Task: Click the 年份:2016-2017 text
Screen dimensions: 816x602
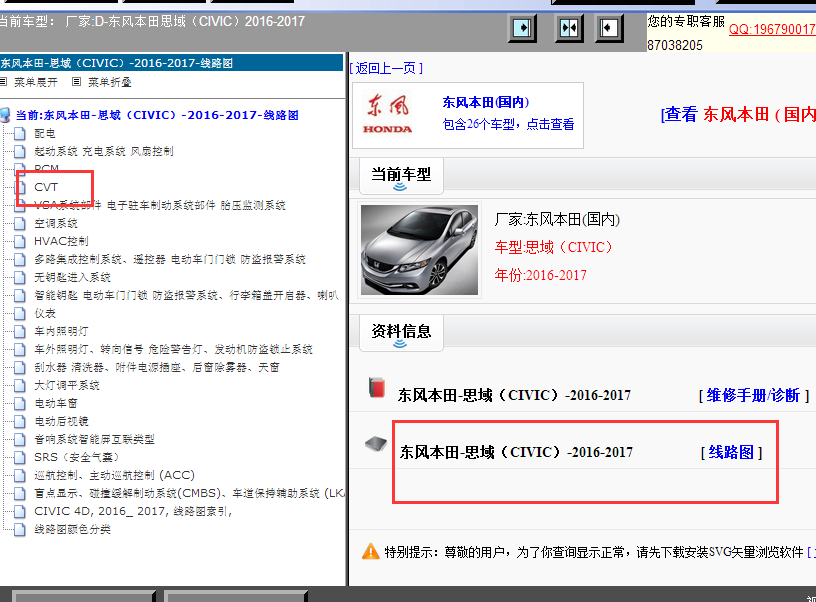Action: point(540,275)
